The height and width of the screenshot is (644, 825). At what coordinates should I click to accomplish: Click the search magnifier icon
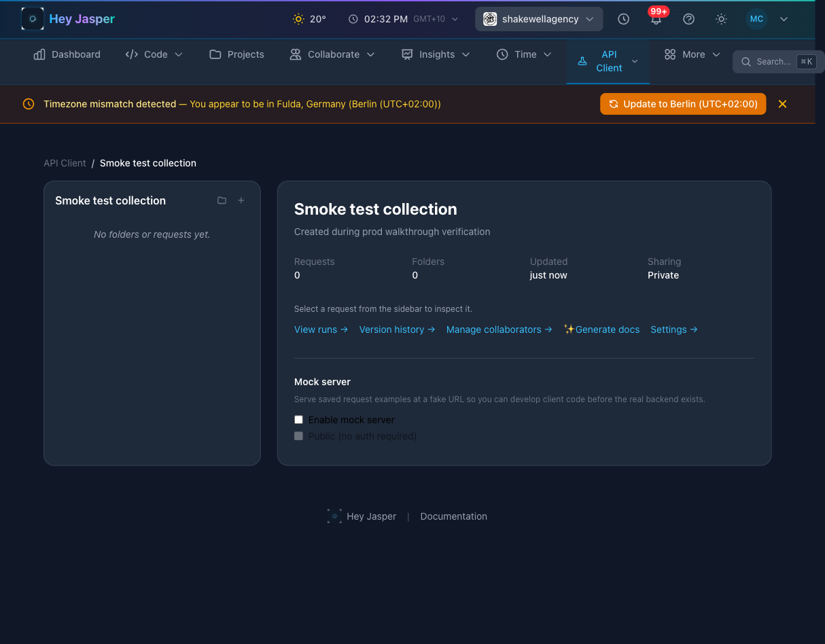[x=746, y=62]
